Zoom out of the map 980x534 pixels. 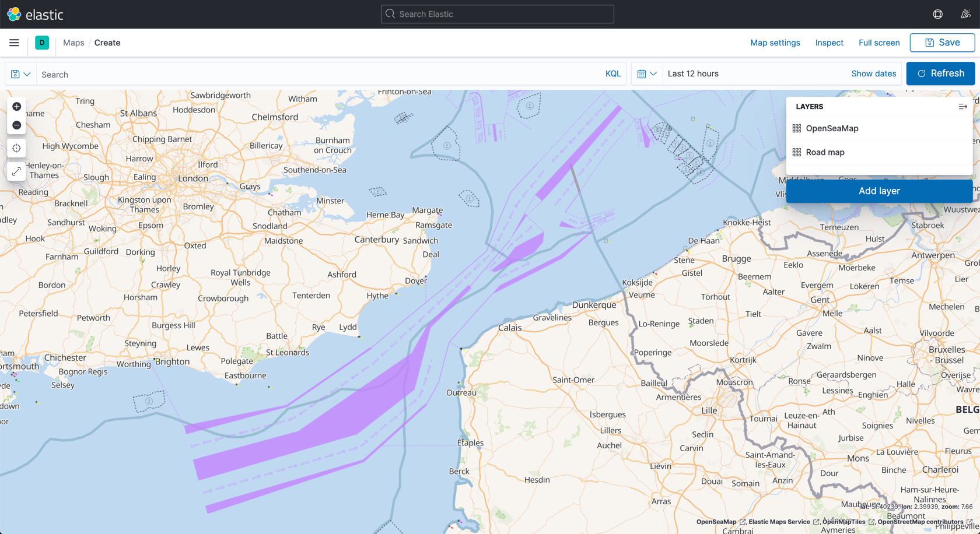pos(17,125)
